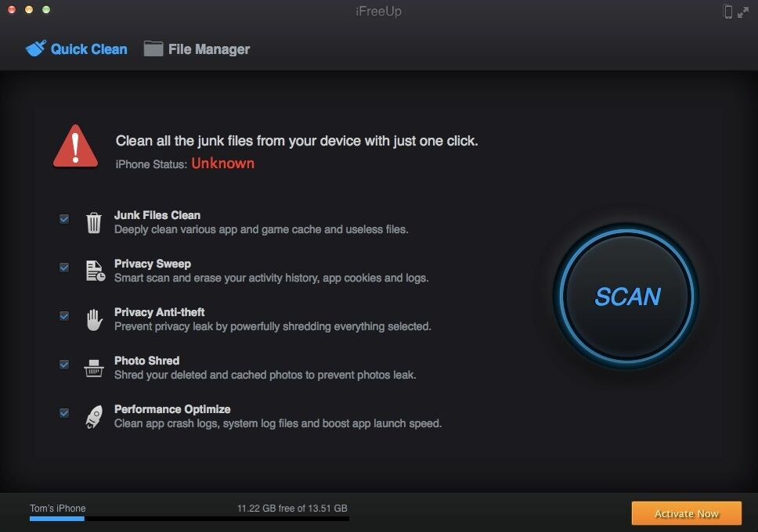Click the rocket Performance Optimize icon
The width and height of the screenshot is (758, 532).
(x=94, y=416)
